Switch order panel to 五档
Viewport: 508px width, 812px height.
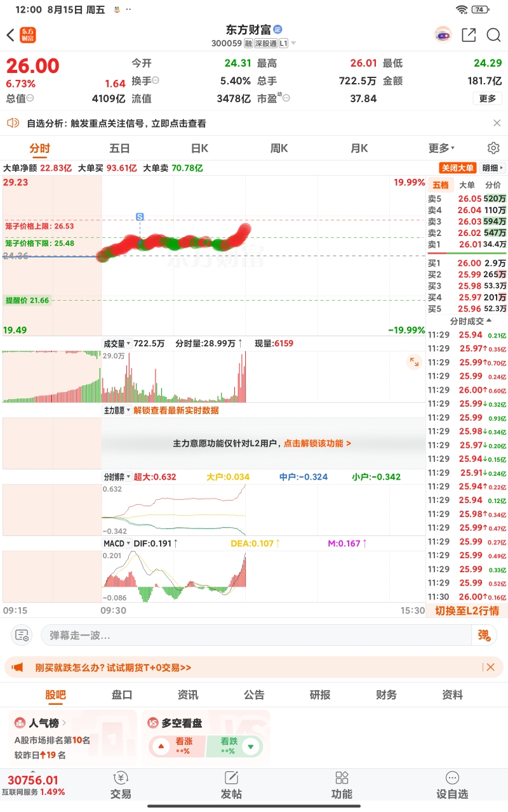tap(440, 185)
